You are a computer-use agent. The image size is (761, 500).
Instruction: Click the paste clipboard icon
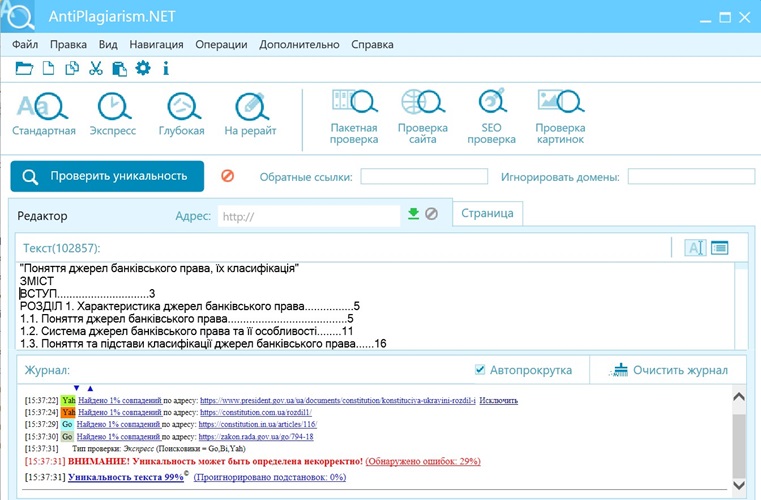pos(119,68)
